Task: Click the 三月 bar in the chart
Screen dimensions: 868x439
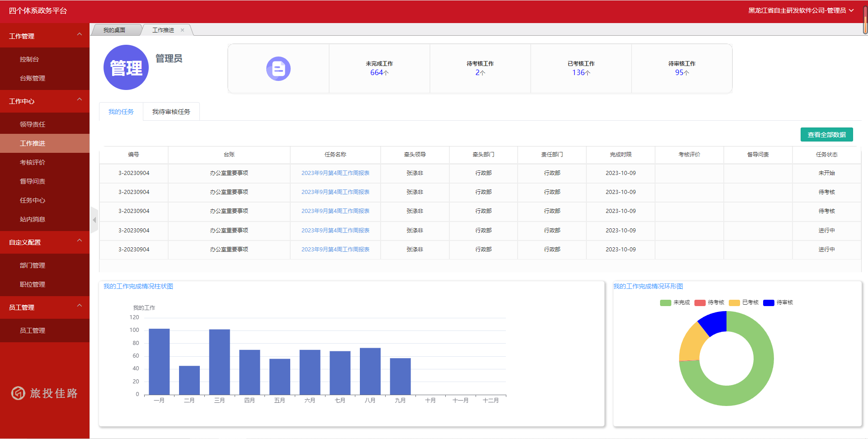Action: [219, 362]
